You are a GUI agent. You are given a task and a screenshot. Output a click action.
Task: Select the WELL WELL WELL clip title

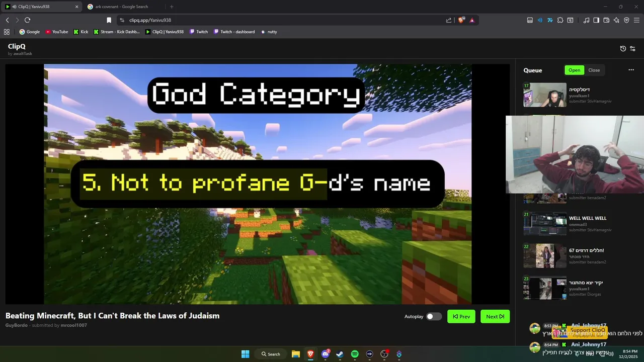588,218
